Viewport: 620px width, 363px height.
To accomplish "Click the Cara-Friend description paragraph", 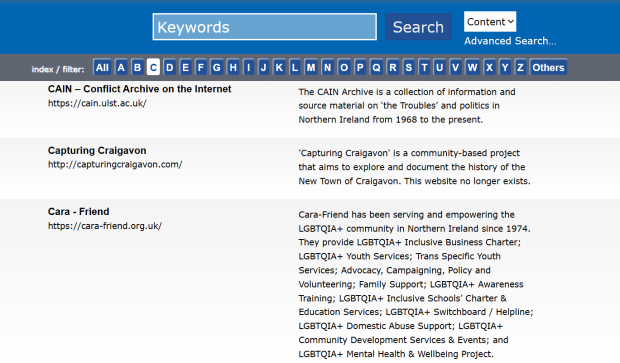I will (416, 284).
